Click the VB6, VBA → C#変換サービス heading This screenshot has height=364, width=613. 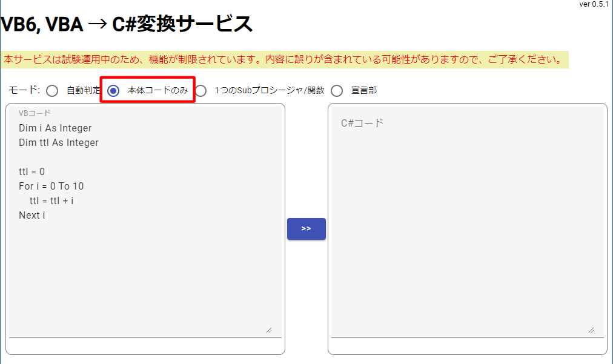coord(127,24)
